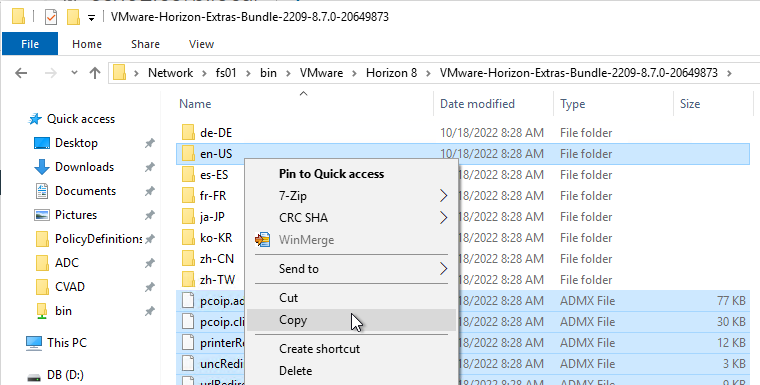Select the fr-FR folder
The height and width of the screenshot is (385, 760).
(x=213, y=196)
